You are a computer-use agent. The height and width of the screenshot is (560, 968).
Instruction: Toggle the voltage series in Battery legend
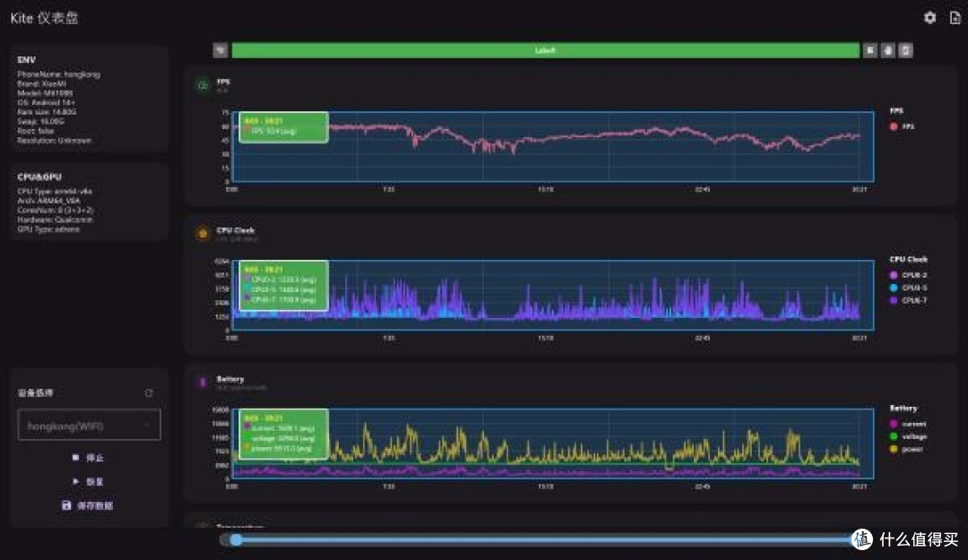[x=908, y=436]
